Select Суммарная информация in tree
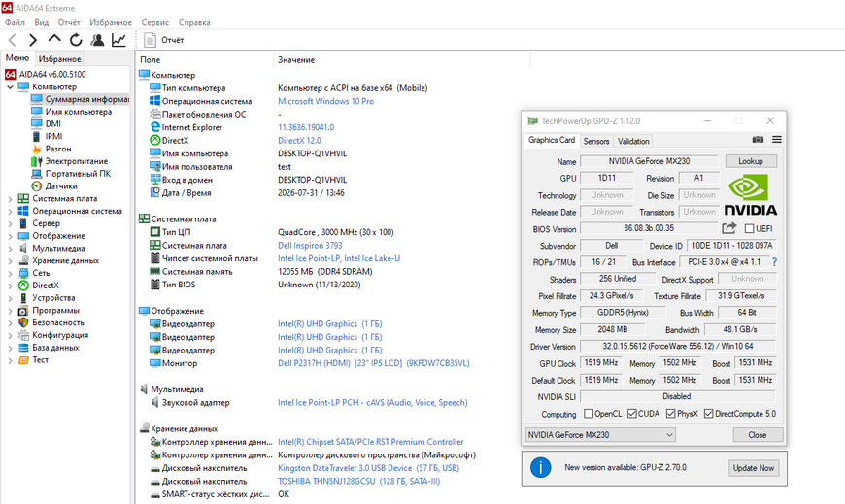845x504 pixels. (80, 99)
